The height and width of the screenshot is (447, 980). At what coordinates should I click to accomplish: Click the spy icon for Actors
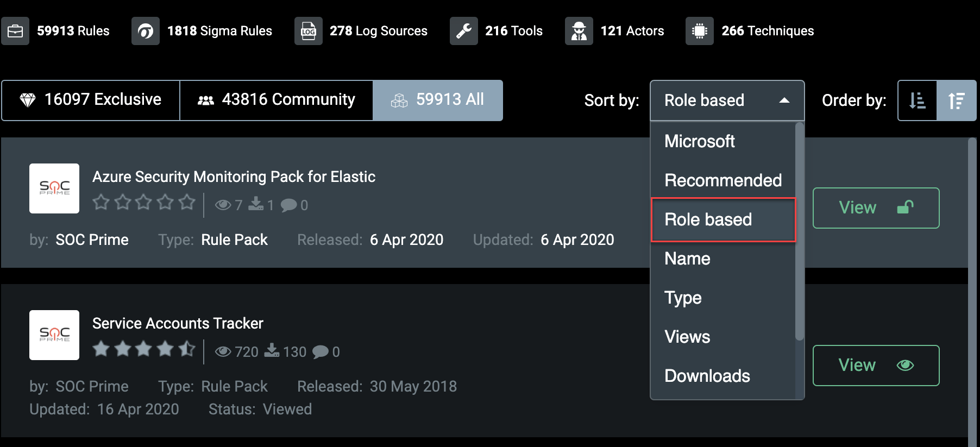pos(579,31)
